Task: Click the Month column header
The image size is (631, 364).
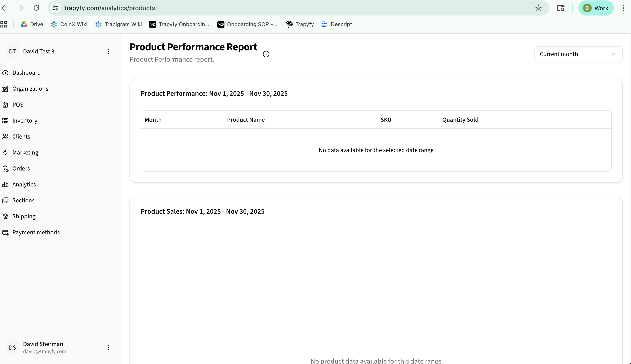Action: tap(153, 120)
